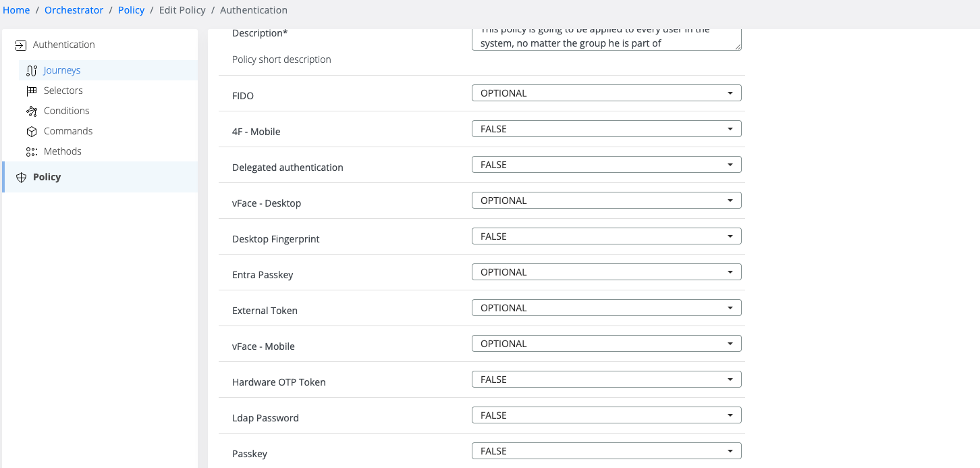The image size is (980, 468).
Task: Click the Authentication section icon in sidebar
Action: [x=20, y=45]
